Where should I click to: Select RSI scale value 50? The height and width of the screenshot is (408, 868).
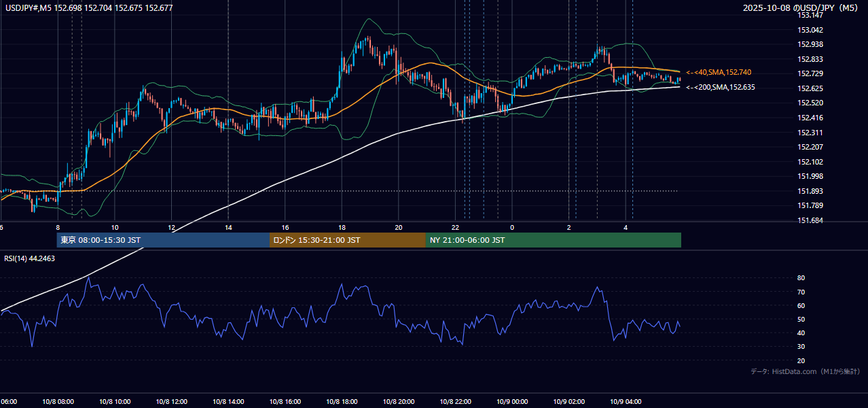[x=801, y=319]
